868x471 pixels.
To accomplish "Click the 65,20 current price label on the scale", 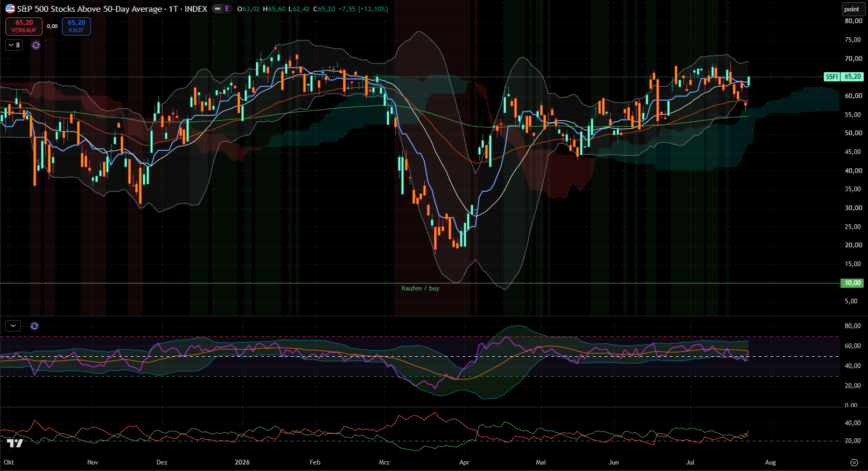I will pos(852,77).
